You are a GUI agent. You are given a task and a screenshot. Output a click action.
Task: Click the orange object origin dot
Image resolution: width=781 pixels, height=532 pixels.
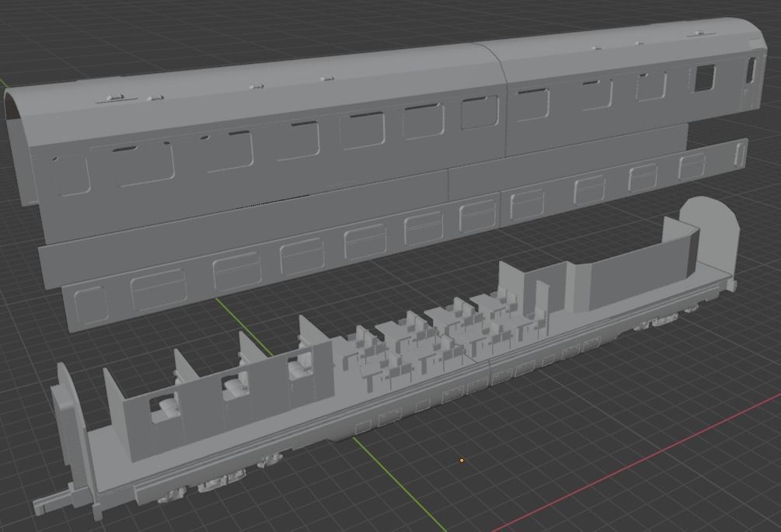tap(462, 461)
